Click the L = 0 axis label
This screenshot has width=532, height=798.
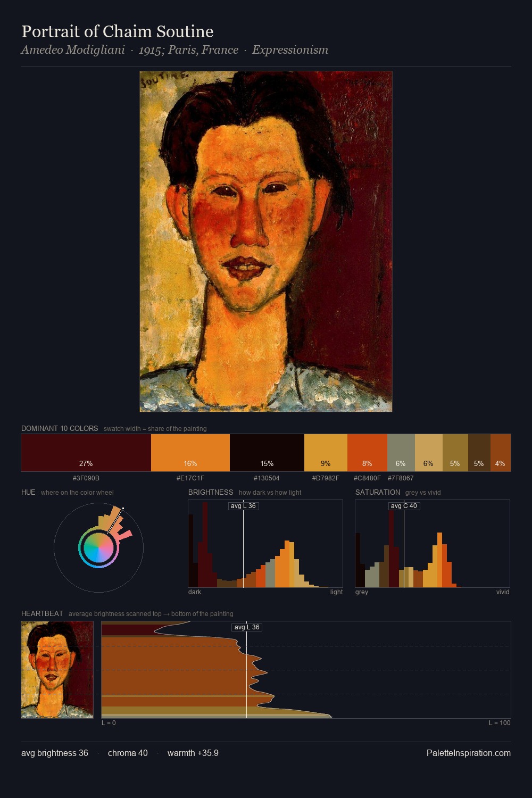click(109, 723)
